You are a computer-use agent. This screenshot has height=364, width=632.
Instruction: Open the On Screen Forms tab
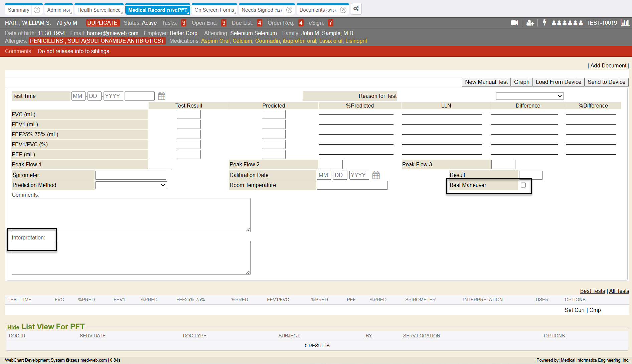click(214, 10)
